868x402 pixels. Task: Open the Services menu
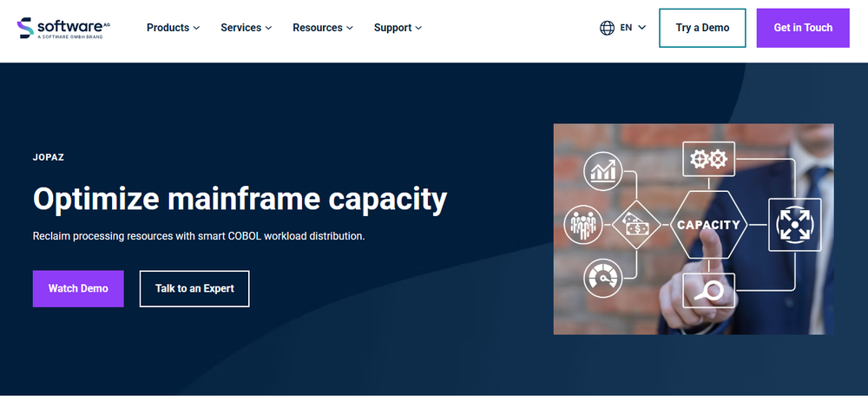point(247,28)
